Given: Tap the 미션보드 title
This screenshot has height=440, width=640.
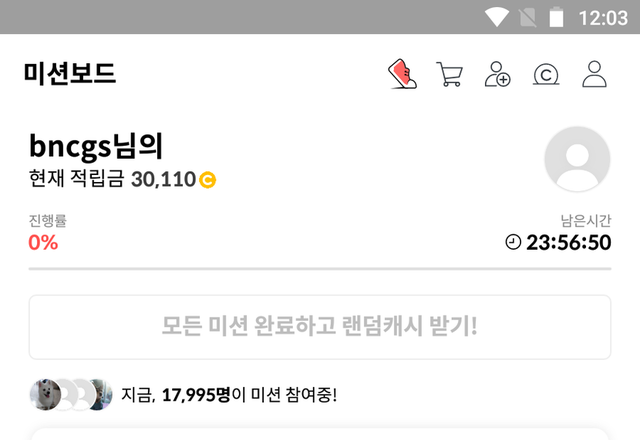Looking at the screenshot, I should [70, 74].
